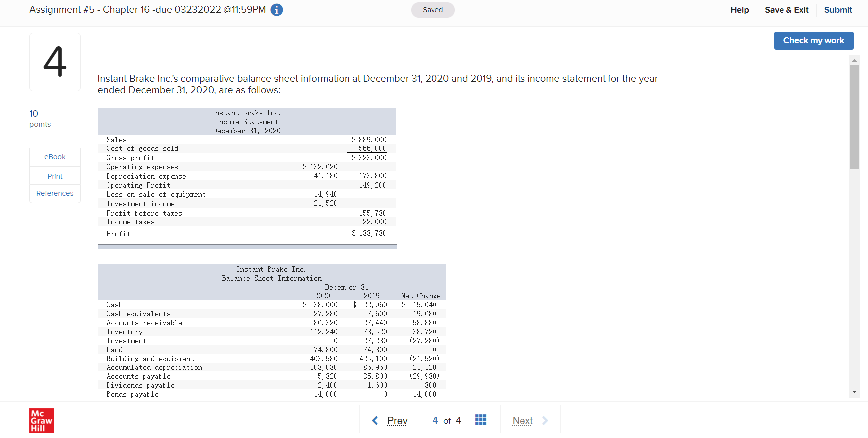Submit the assignment

(x=838, y=10)
